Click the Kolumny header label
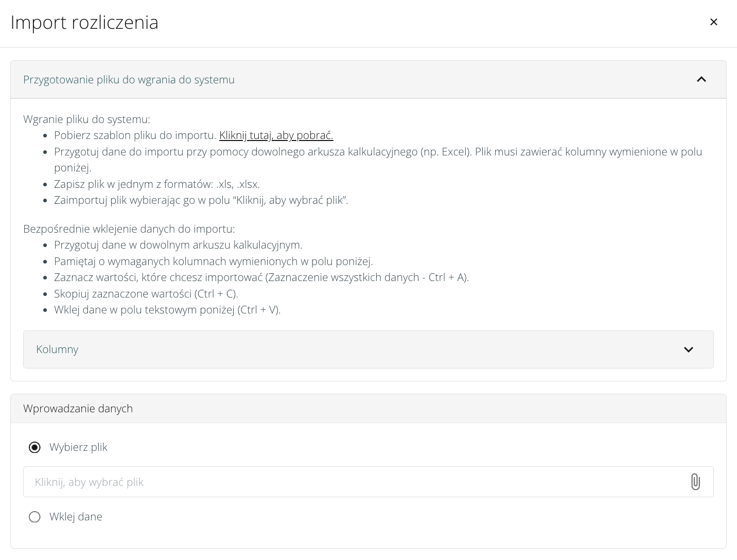The height and width of the screenshot is (560, 737). [x=57, y=349]
